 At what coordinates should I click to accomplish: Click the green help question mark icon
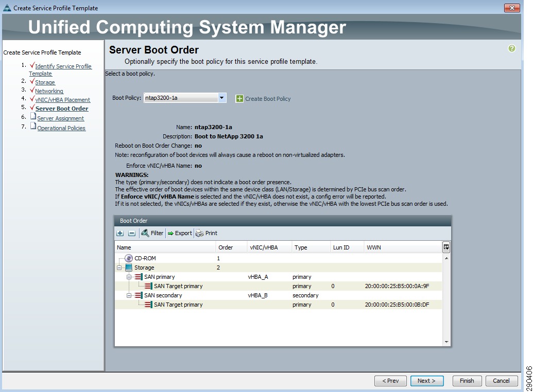(x=511, y=48)
